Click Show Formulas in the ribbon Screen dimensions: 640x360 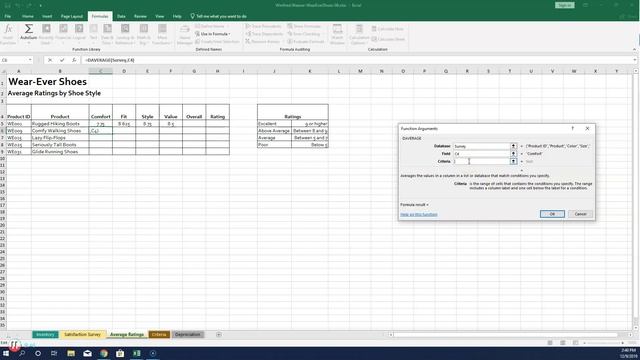point(304,26)
